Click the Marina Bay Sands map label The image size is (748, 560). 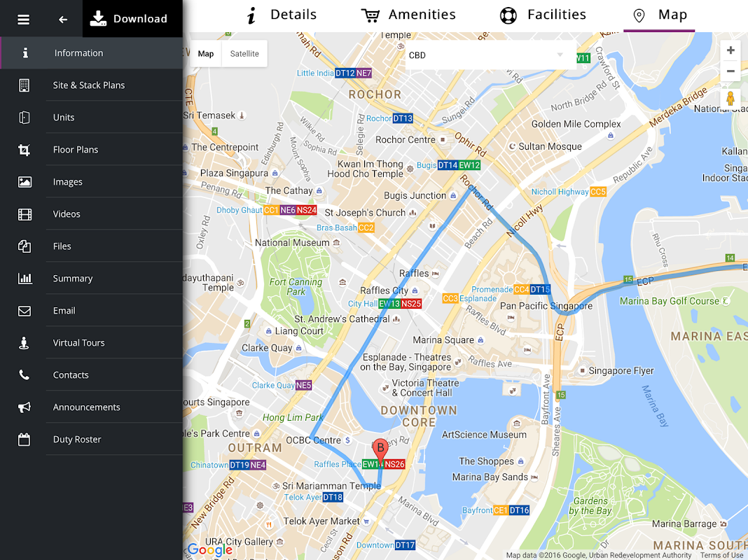coord(490,477)
